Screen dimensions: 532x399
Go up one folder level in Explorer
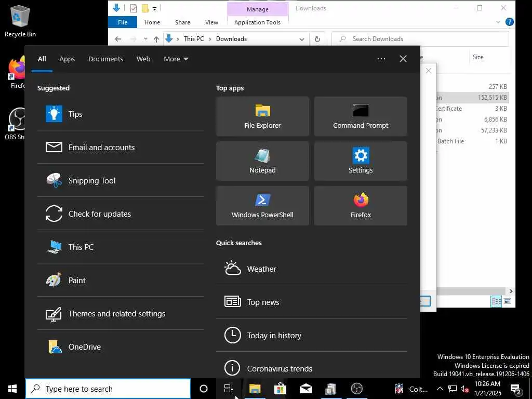156,39
